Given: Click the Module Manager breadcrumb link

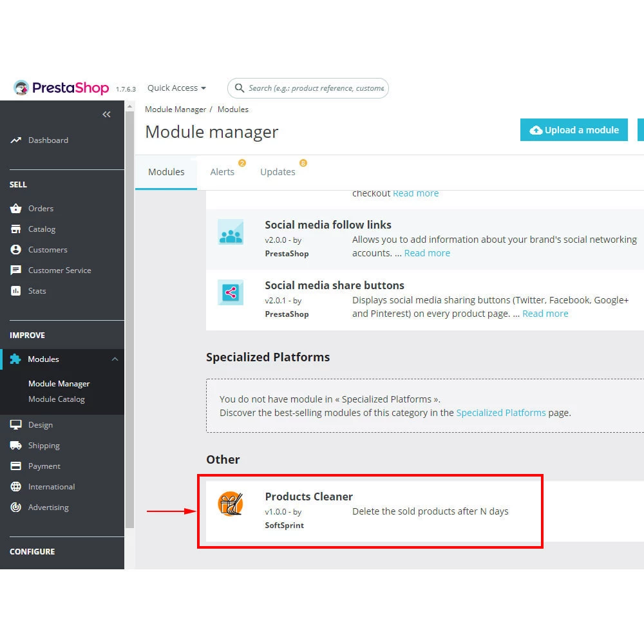Looking at the screenshot, I should [175, 109].
